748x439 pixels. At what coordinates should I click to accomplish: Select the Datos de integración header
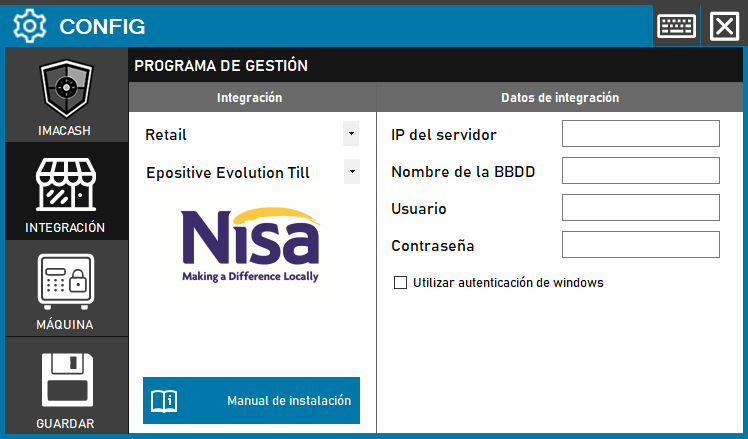tap(559, 98)
